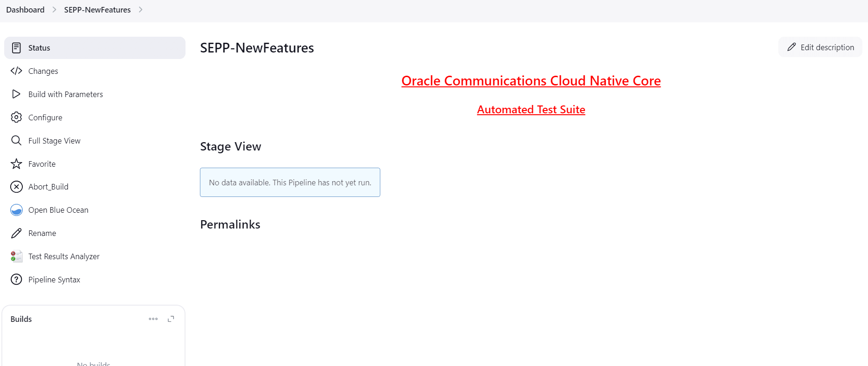
Task: Click the Status page icon
Action: pos(16,48)
